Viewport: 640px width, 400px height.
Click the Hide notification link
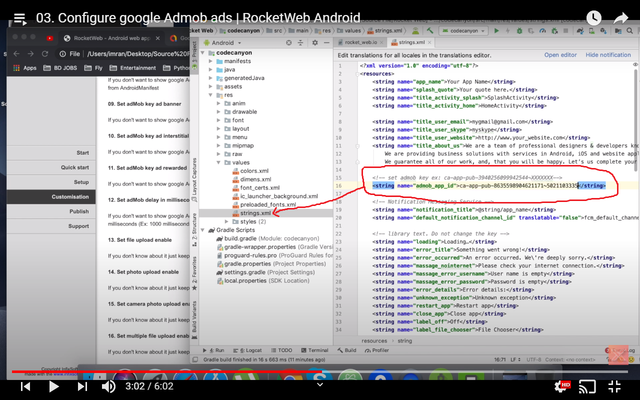(x=608, y=55)
